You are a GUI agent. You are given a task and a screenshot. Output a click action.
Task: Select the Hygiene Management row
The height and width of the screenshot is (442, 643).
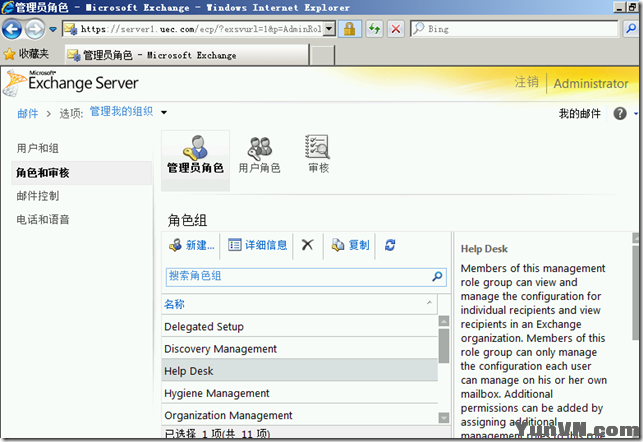pyautogui.click(x=300, y=393)
